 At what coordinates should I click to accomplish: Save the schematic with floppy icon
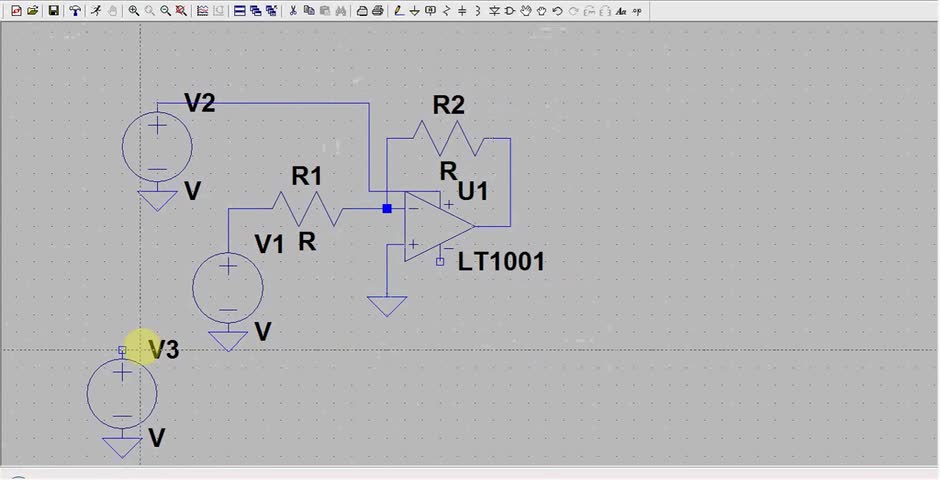coord(53,11)
